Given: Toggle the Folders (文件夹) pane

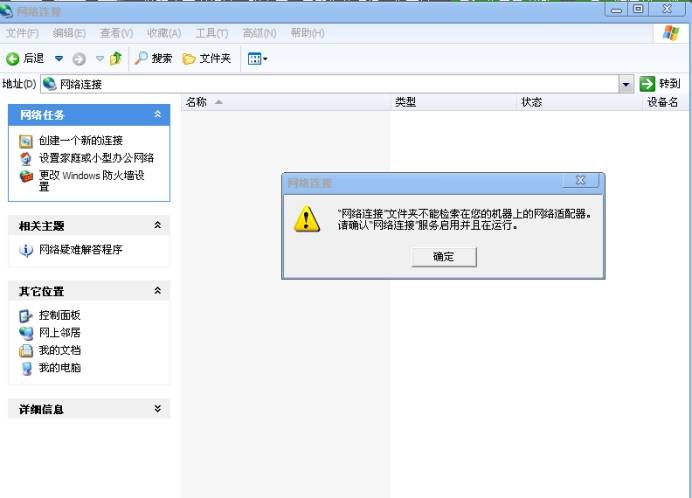Looking at the screenshot, I should (207, 58).
